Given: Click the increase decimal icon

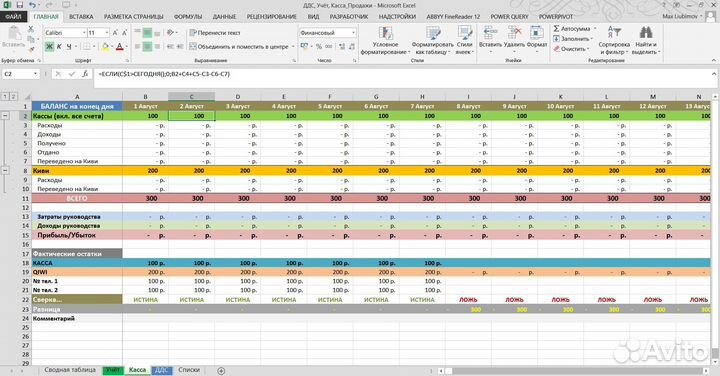Looking at the screenshot, I should click(342, 46).
